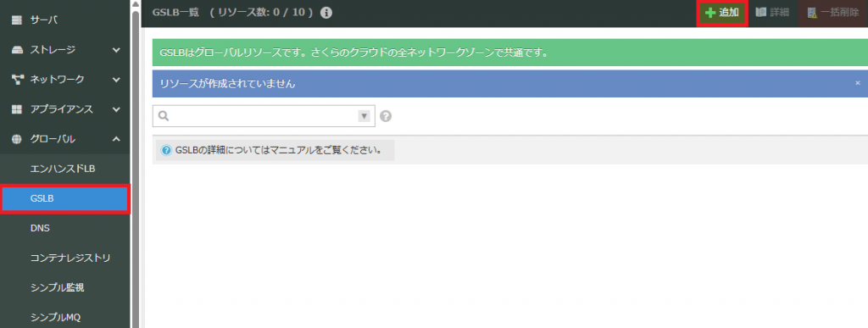The width and height of the screenshot is (868, 328).
Task: Open シンプルMQ in sidebar
Action: (64, 318)
